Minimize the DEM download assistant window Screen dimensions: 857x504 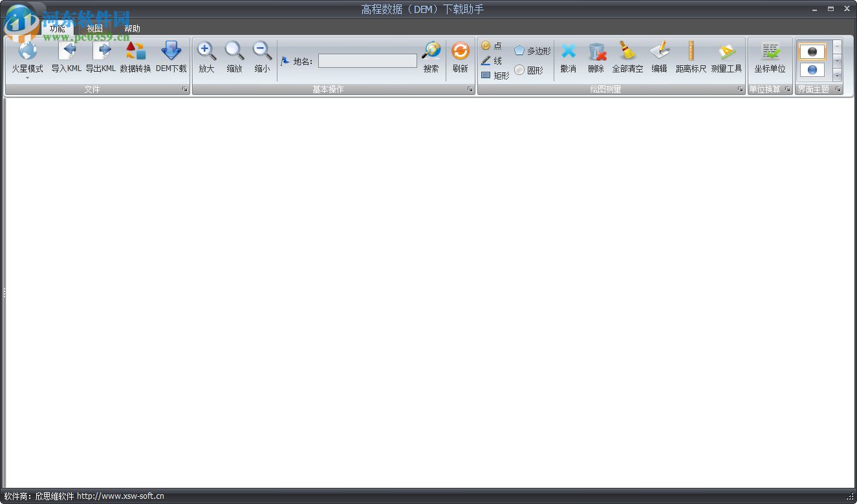(814, 9)
